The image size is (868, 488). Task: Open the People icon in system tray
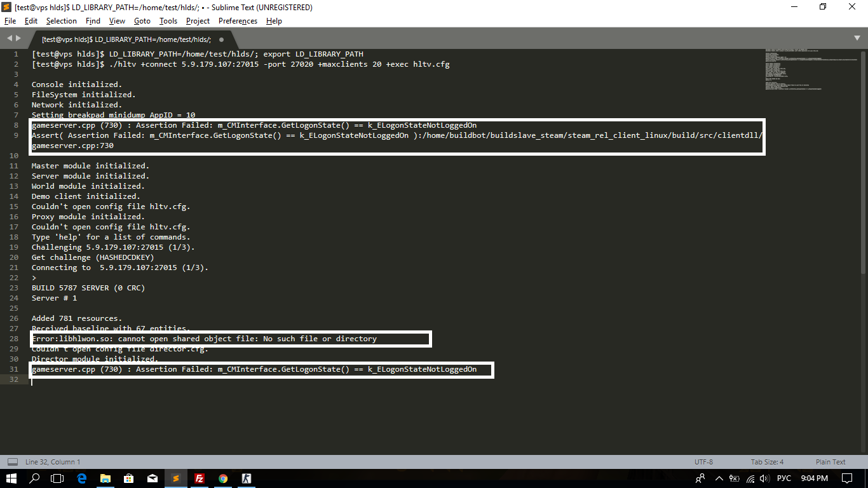pyautogui.click(x=701, y=478)
